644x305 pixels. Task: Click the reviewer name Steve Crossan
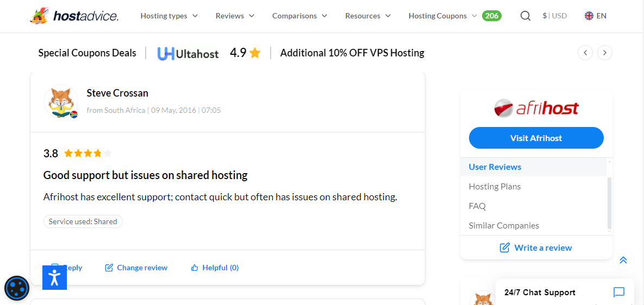coord(117,93)
